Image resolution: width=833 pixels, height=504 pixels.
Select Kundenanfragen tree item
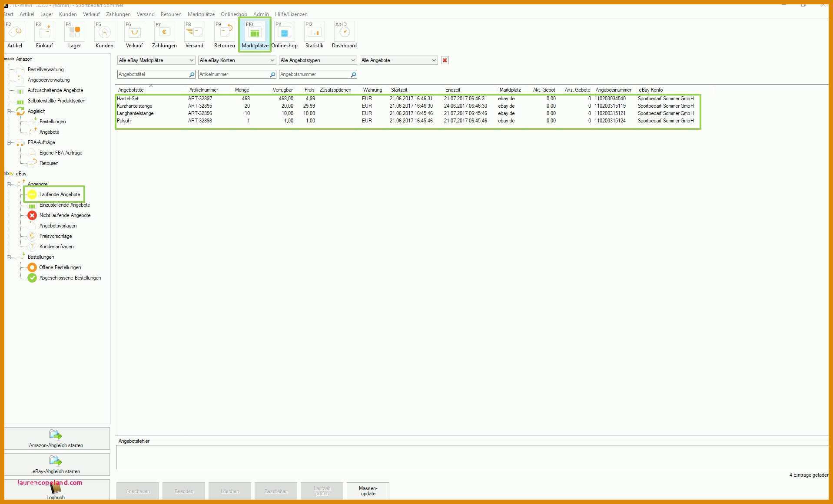tap(56, 247)
